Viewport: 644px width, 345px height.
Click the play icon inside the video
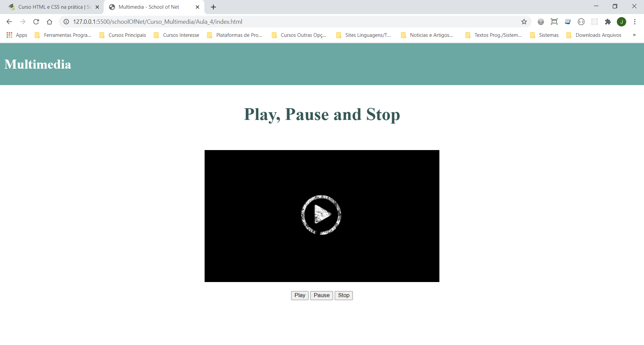point(321,215)
